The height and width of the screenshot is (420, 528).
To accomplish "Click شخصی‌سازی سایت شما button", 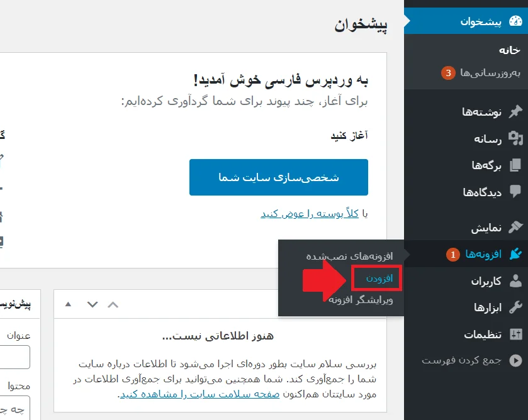I will [279, 177].
